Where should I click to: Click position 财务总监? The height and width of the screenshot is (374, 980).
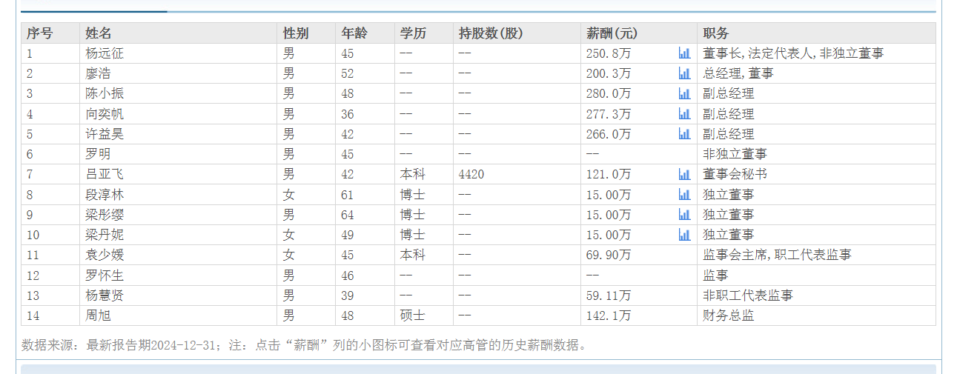pos(729,315)
